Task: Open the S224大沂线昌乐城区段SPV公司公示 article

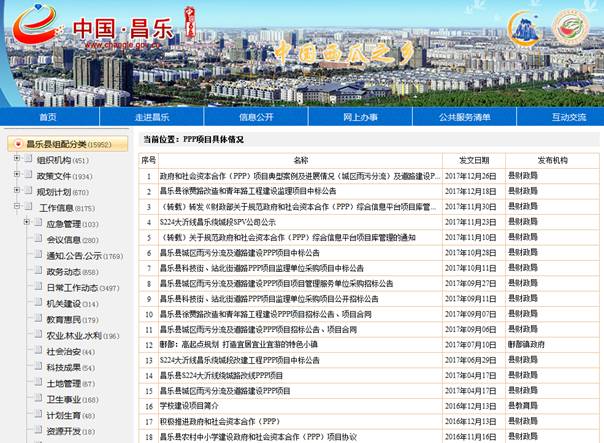Action: pos(218,222)
